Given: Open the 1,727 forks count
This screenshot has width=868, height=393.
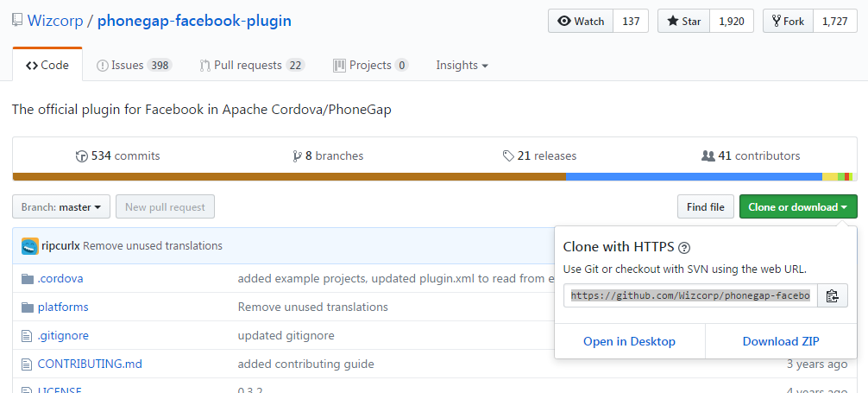Looking at the screenshot, I should click(835, 21).
